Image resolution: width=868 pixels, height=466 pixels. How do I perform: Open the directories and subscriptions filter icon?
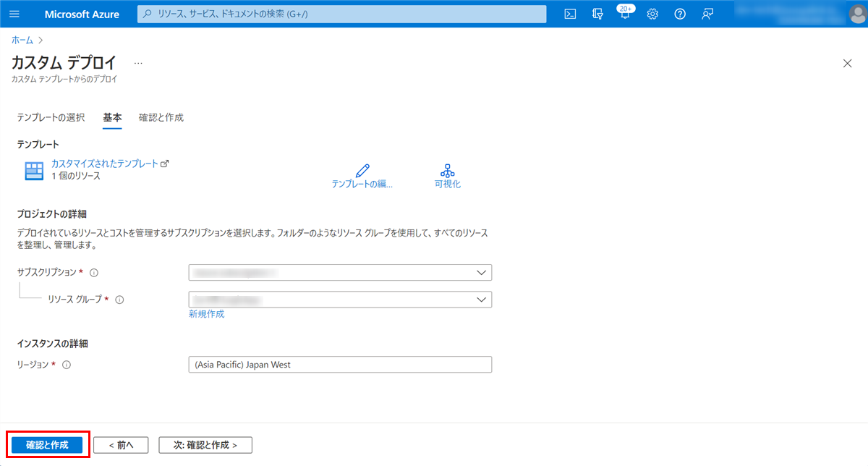tap(597, 14)
